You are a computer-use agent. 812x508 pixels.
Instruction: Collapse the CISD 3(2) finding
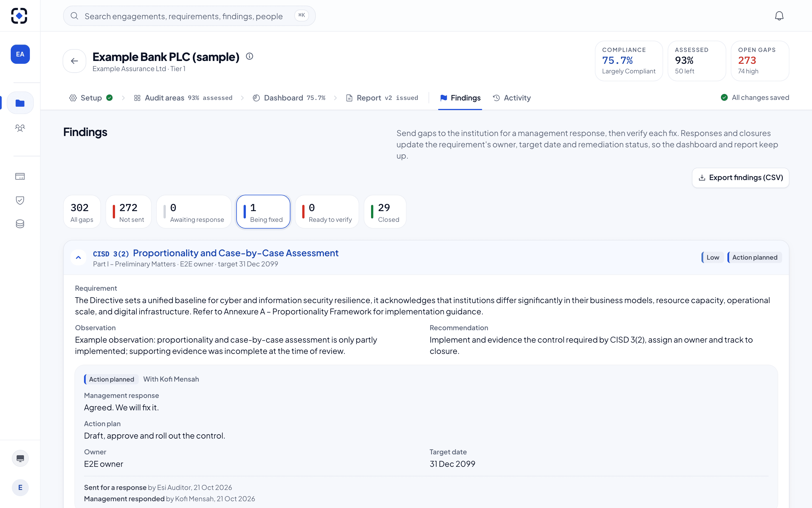(x=78, y=258)
